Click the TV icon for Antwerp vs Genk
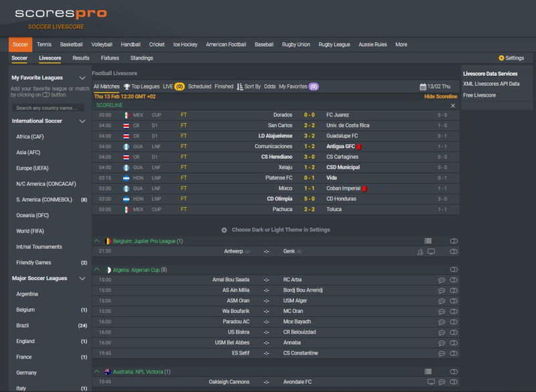The width and height of the screenshot is (536, 392). point(431,251)
